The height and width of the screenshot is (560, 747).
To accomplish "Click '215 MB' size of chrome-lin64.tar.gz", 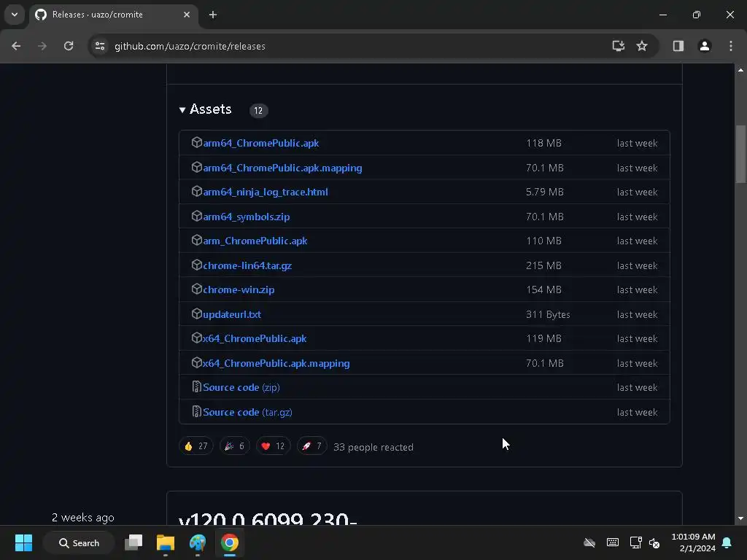I will 543,265.
